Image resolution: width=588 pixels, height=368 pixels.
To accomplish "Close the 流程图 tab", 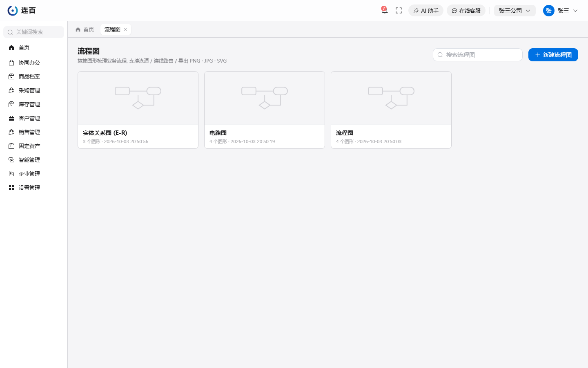I will 125,29.
